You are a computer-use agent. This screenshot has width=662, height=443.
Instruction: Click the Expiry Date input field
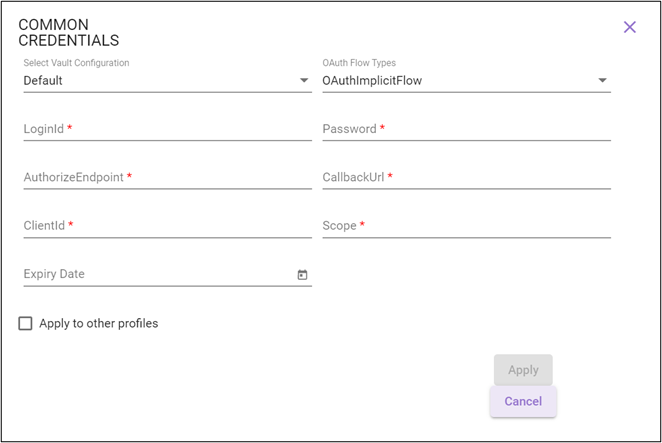point(155,275)
